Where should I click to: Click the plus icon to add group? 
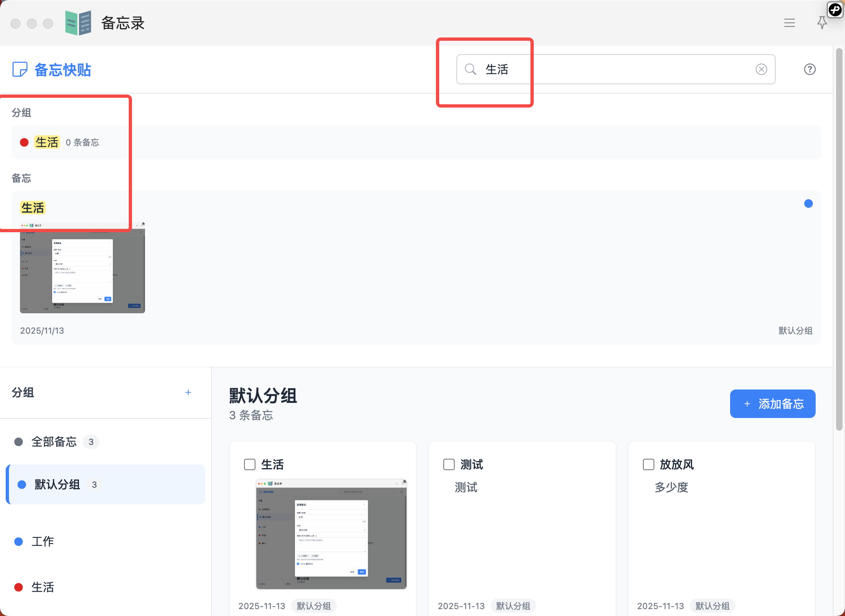188,392
